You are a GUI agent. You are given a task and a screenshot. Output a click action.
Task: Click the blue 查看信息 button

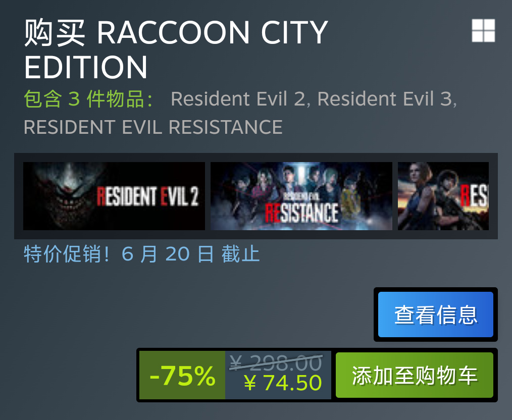click(436, 314)
